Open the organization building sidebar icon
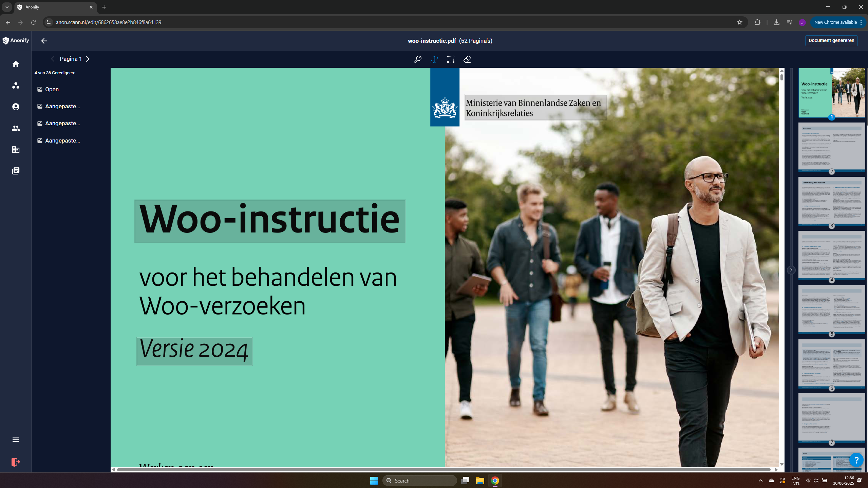Image resolution: width=868 pixels, height=488 pixels. tap(16, 150)
